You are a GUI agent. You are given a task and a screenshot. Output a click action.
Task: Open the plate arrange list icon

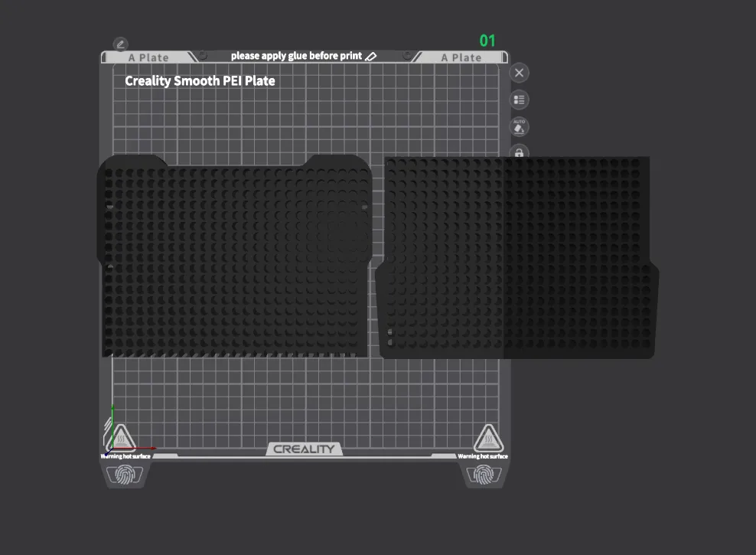click(x=520, y=100)
